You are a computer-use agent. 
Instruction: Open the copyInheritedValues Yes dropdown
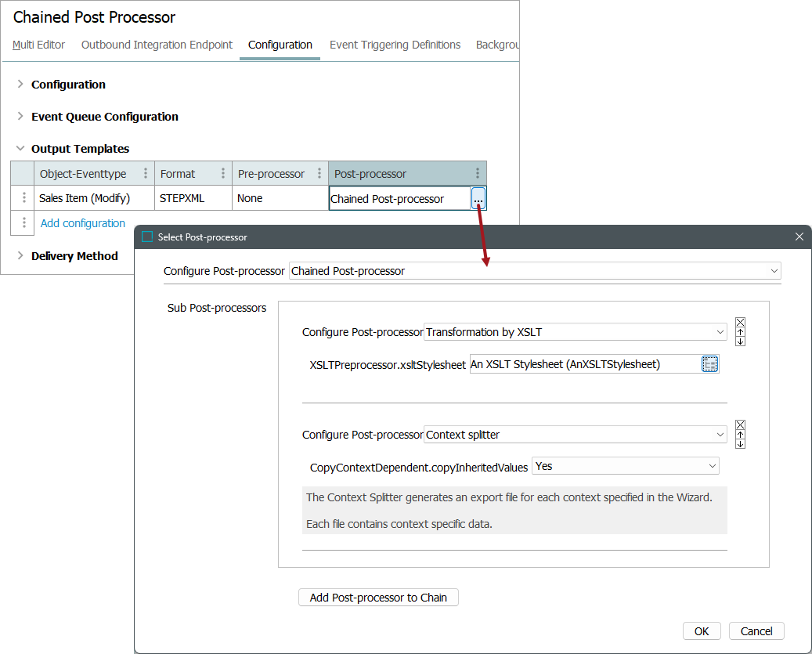[712, 466]
